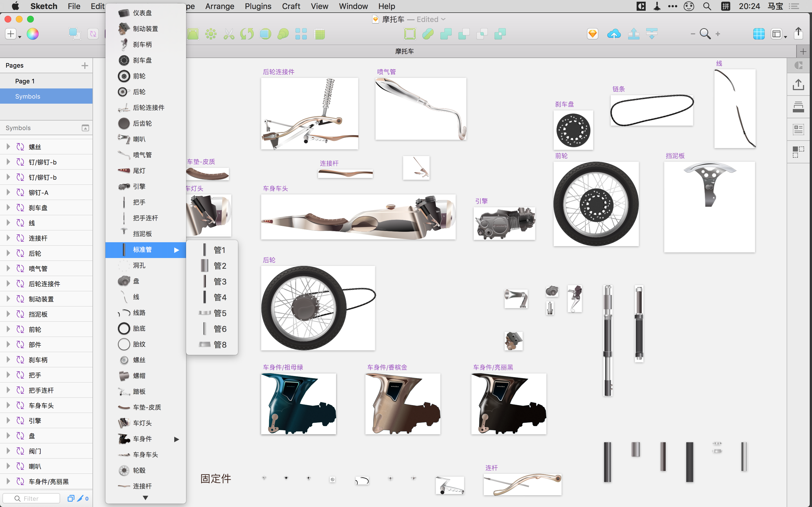Click the Share export icon in toolbar

pyautogui.click(x=798, y=33)
